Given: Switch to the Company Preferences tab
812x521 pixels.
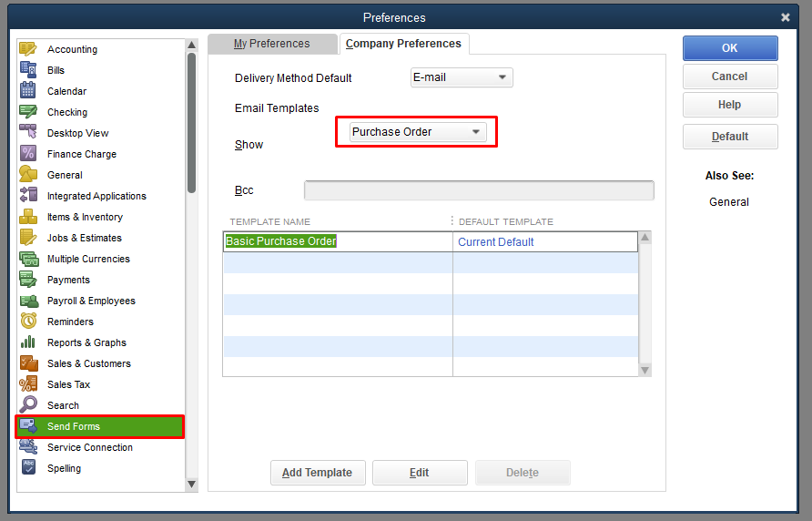Looking at the screenshot, I should [x=403, y=44].
